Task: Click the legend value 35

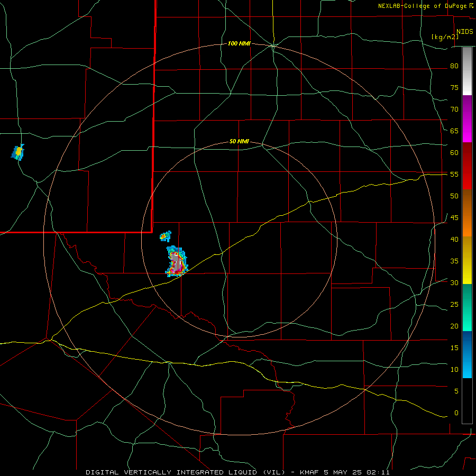Action: pos(454,261)
